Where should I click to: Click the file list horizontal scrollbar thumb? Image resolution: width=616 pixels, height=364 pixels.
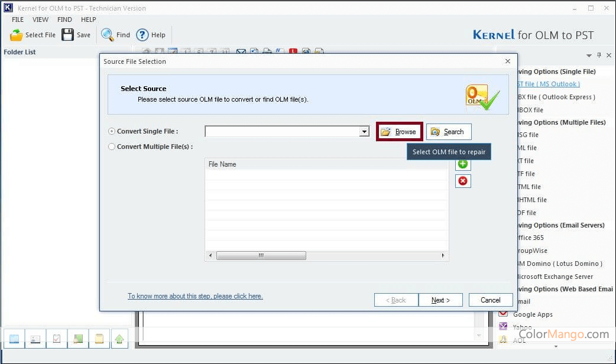click(261, 256)
